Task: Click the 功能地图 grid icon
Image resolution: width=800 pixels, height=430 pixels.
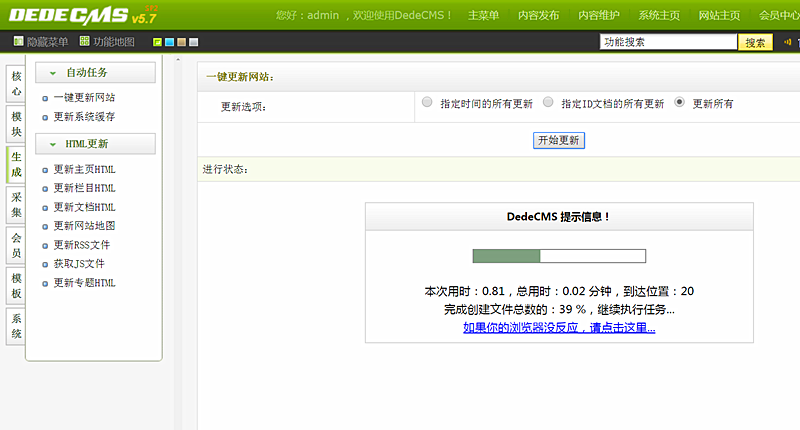Action: [85, 41]
